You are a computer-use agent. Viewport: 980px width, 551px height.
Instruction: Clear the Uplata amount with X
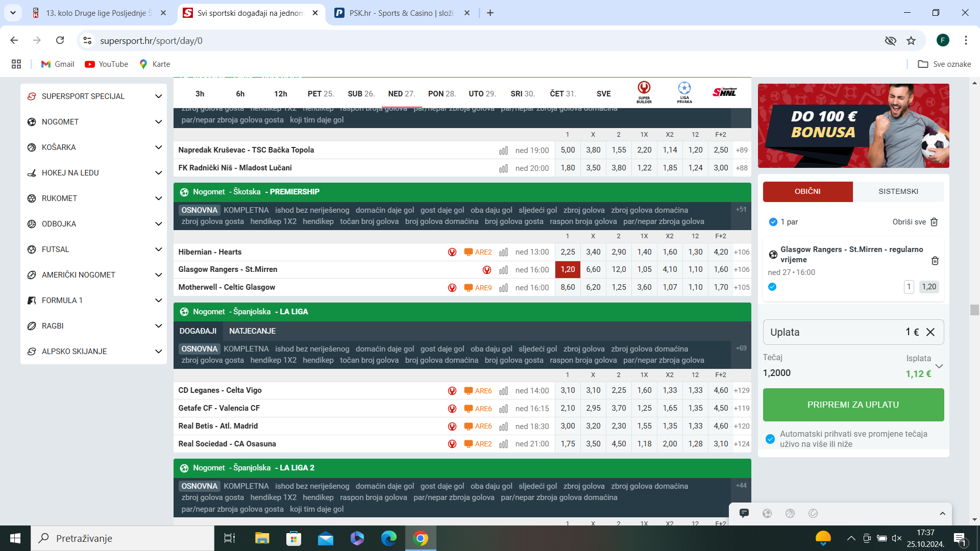tap(930, 332)
